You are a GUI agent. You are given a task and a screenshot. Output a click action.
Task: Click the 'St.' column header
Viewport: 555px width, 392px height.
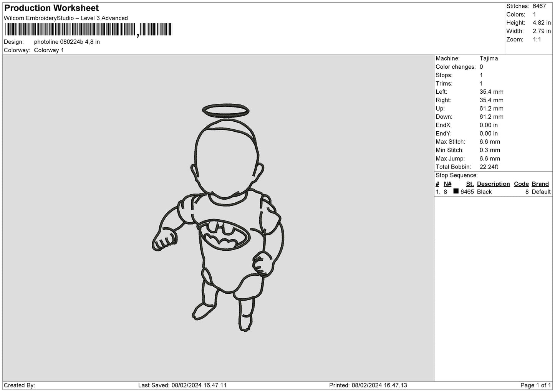[470, 184]
